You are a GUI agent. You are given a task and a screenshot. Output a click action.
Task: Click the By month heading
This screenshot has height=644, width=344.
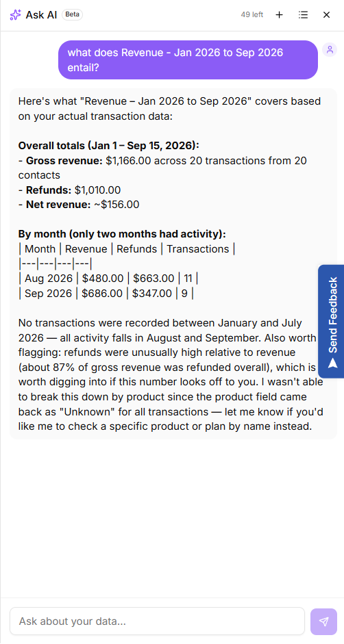(122, 234)
